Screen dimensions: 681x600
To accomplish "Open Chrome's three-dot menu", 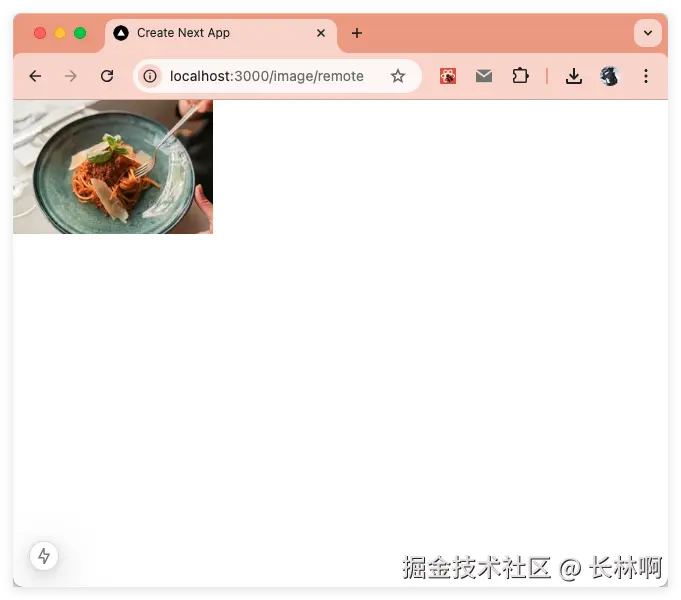I will (x=646, y=76).
